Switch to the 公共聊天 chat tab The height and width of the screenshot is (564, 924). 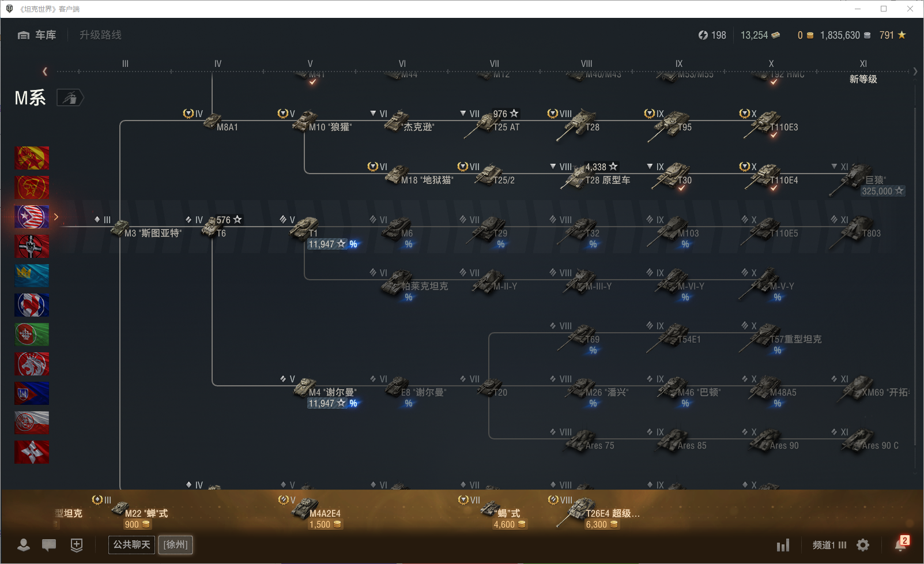coord(131,545)
